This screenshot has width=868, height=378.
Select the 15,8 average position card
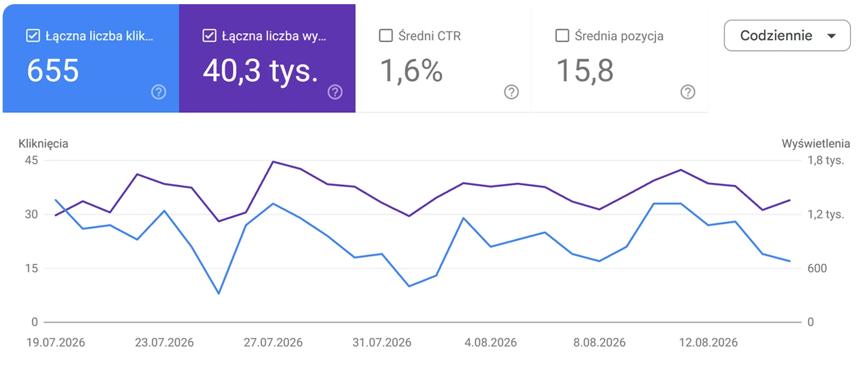619,58
